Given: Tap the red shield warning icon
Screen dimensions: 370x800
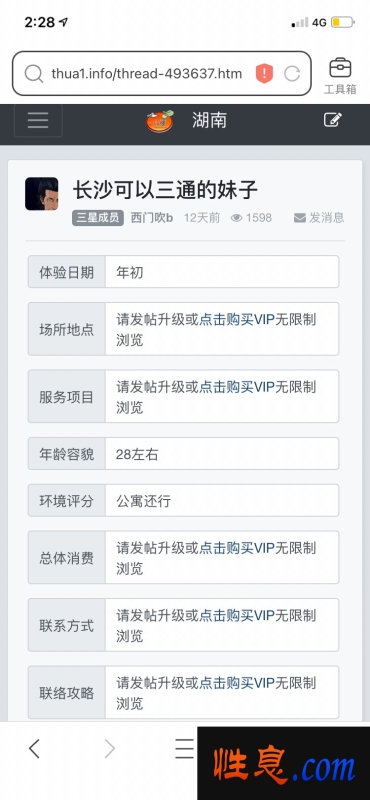Looking at the screenshot, I should click(264, 74).
